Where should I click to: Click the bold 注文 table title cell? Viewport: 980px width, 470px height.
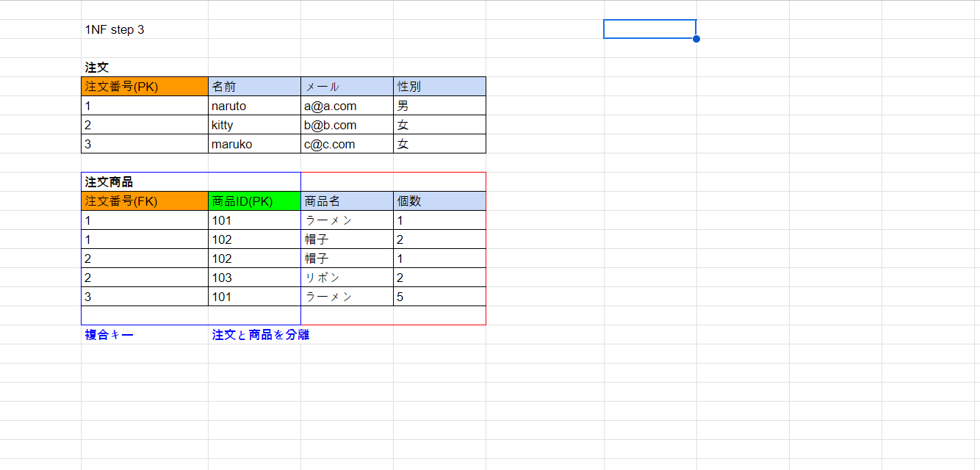[x=145, y=68]
